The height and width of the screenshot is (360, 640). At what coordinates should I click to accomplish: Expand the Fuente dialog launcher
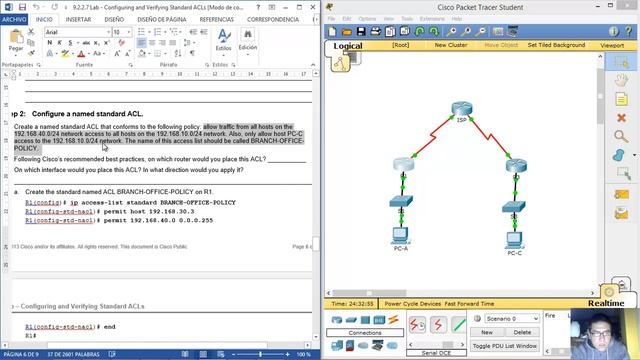click(131, 65)
